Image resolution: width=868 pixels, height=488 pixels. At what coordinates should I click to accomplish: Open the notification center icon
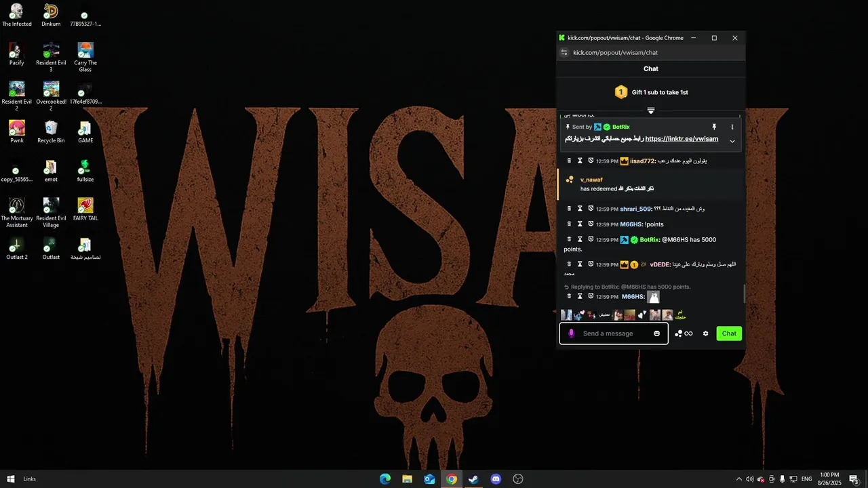click(x=854, y=479)
